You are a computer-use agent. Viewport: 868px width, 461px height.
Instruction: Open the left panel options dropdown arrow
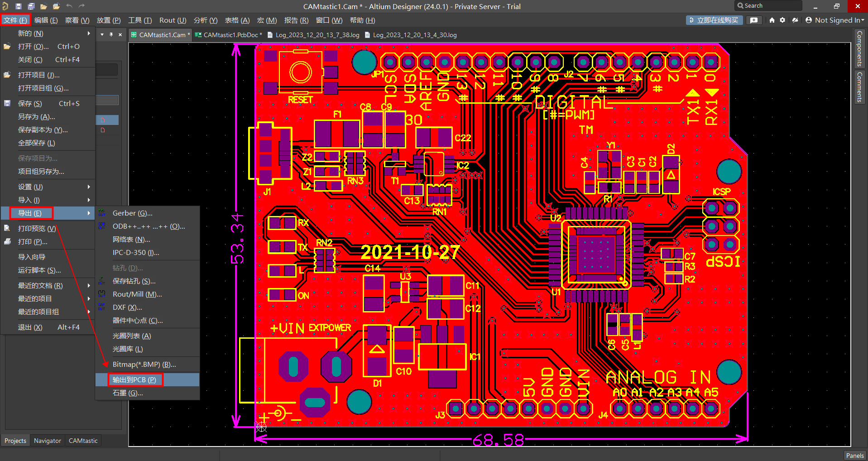(102, 35)
